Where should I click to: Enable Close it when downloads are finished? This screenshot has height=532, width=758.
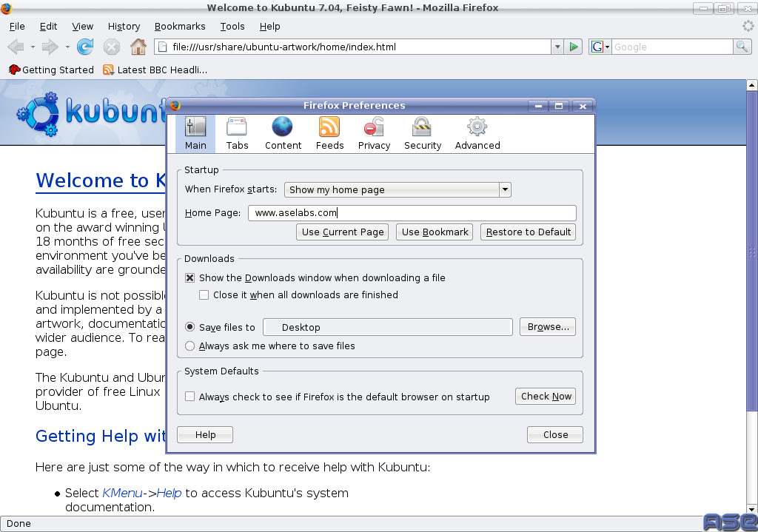[x=204, y=294]
